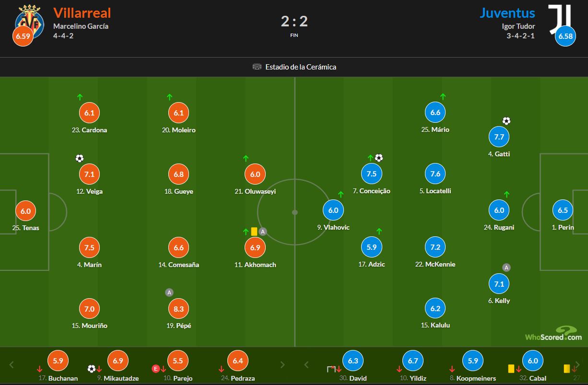This screenshot has height=385, width=588.
Task: Click the yellow card icon above Akhomach
Action: point(254,232)
